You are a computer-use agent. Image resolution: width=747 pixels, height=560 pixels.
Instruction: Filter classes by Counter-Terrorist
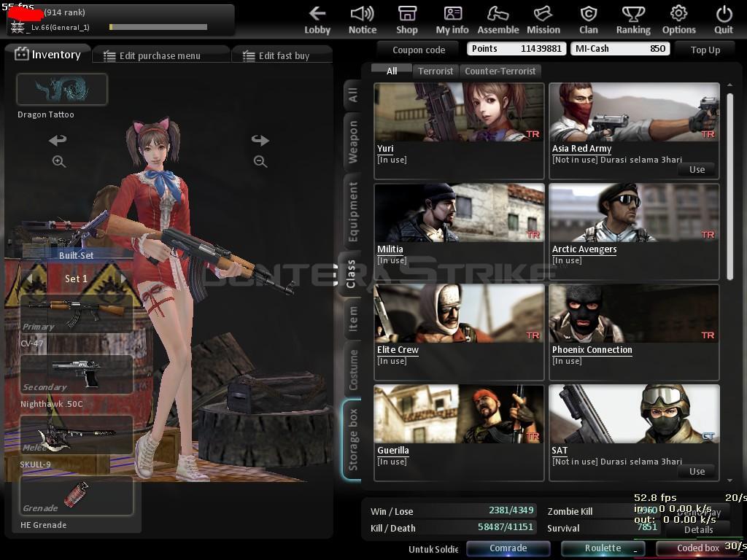500,71
